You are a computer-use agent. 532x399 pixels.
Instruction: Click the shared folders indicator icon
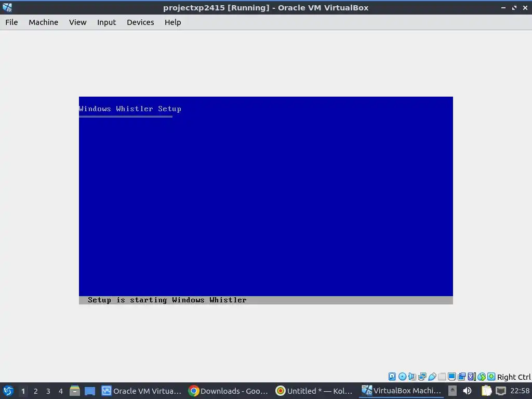pos(442,376)
